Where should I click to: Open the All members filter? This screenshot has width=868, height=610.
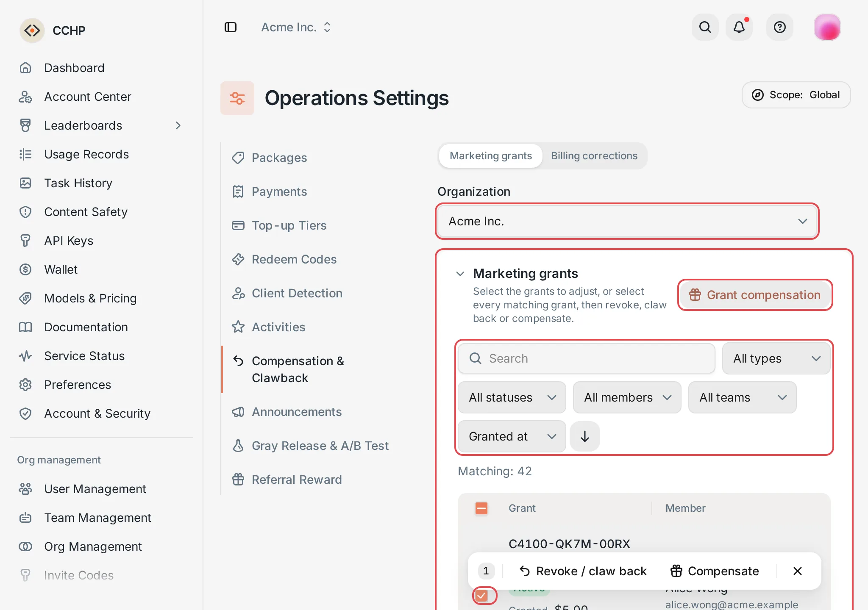coord(627,397)
